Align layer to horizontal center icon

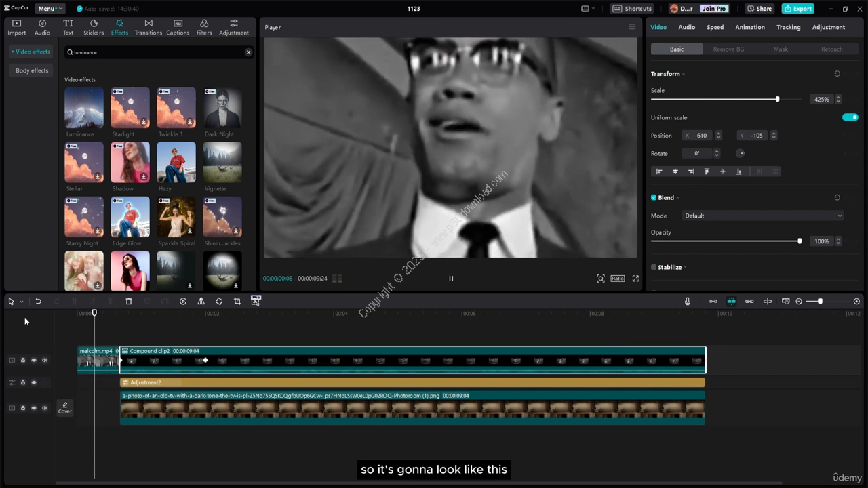675,171
